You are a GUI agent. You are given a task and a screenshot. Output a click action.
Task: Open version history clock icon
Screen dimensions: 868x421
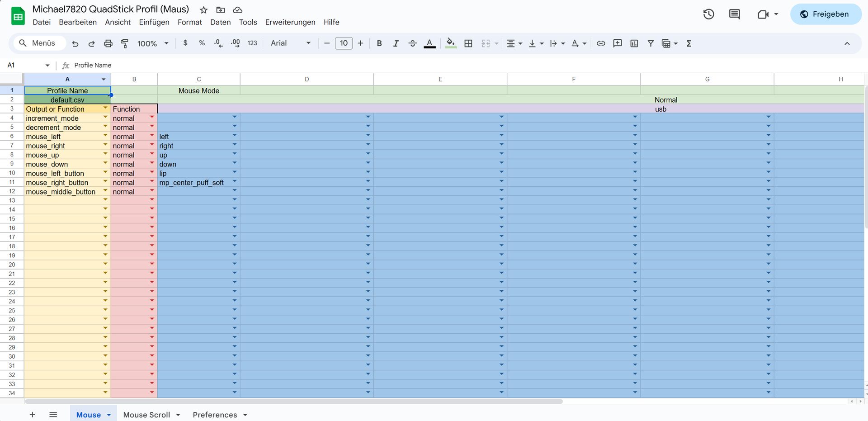[x=708, y=14]
